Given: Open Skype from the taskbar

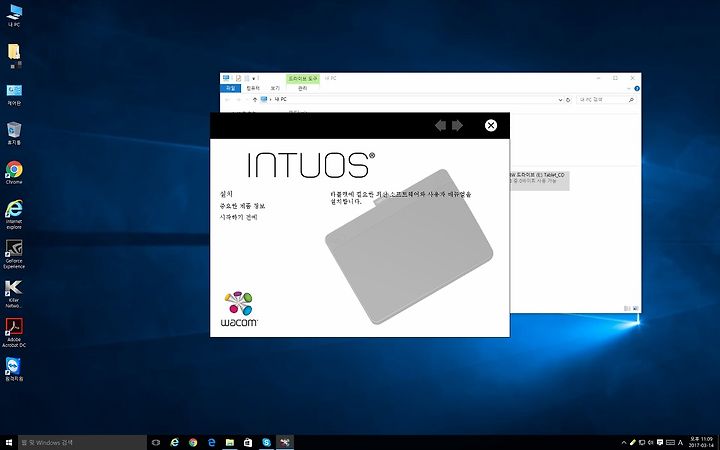Looking at the screenshot, I should (266, 443).
